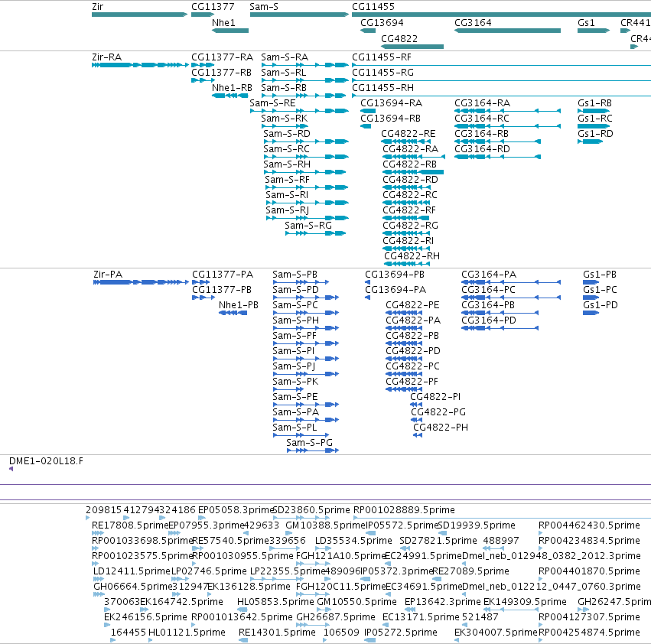
Task: Select protein Sam-S-PB
Action: coord(301,282)
